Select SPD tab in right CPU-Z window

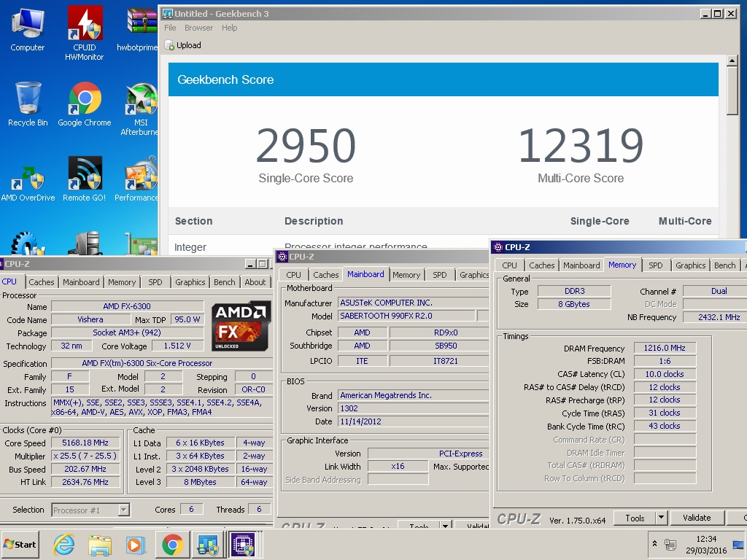coord(656,265)
